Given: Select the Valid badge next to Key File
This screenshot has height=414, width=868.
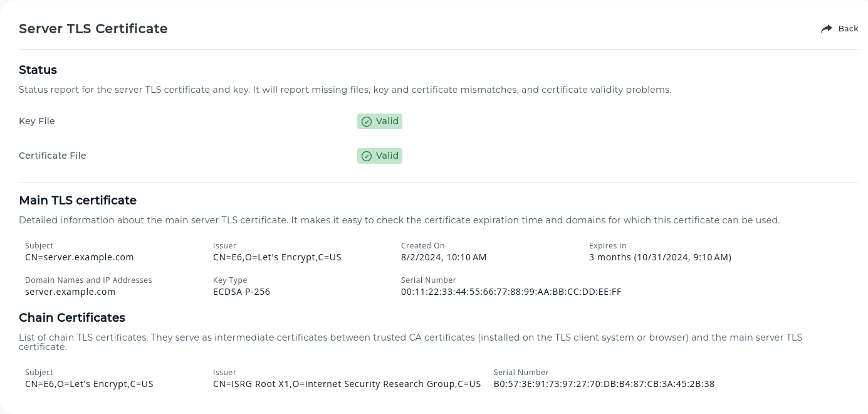Looking at the screenshot, I should click(379, 121).
